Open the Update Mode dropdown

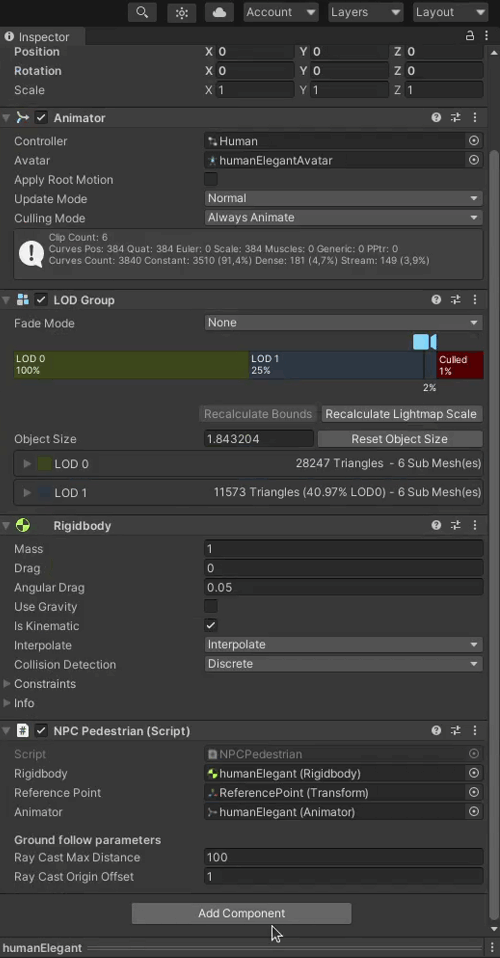coord(344,198)
